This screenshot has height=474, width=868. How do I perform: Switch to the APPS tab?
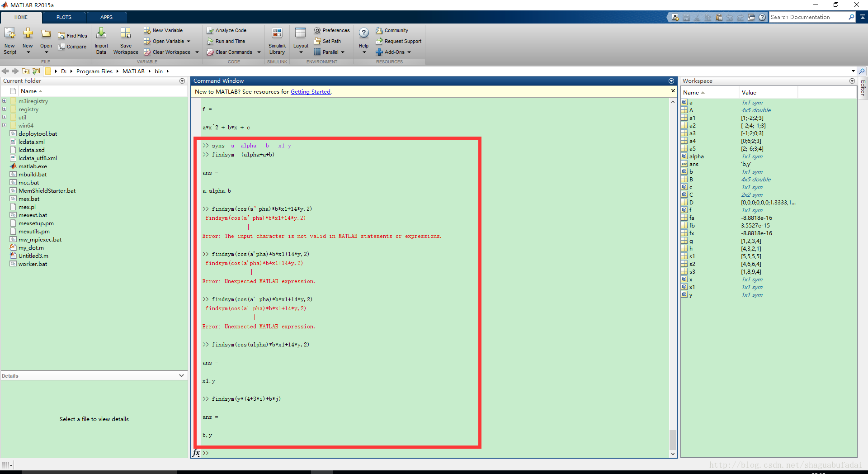(x=107, y=17)
